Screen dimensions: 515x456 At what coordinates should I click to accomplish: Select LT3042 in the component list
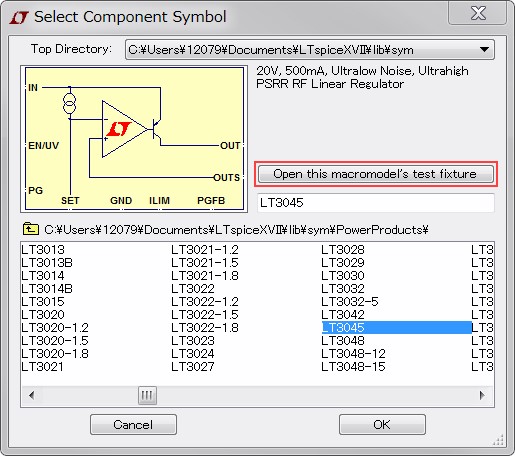[343, 315]
